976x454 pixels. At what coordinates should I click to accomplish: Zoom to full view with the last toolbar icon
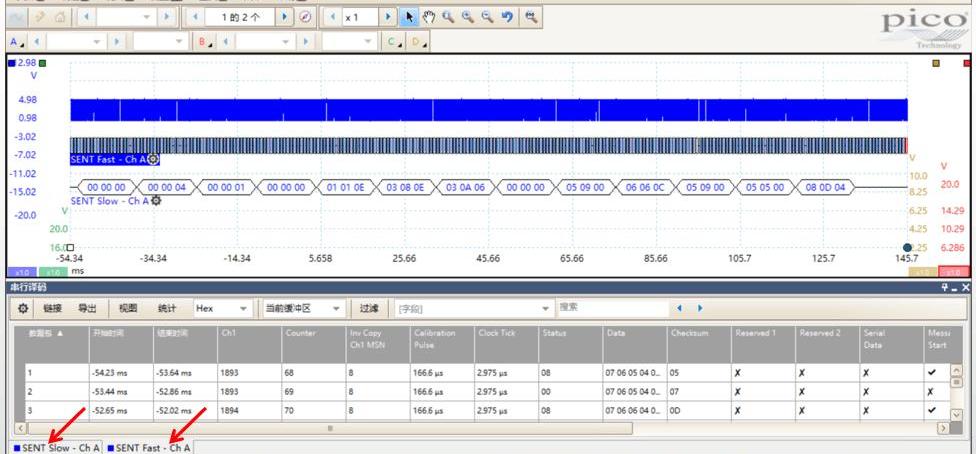530,17
